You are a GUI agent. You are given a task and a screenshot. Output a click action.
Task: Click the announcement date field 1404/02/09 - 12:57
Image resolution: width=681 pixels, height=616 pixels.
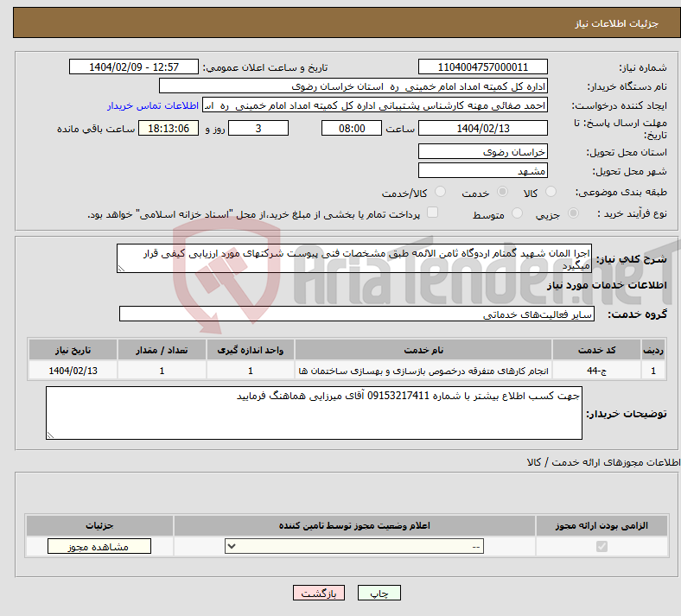pyautogui.click(x=134, y=67)
